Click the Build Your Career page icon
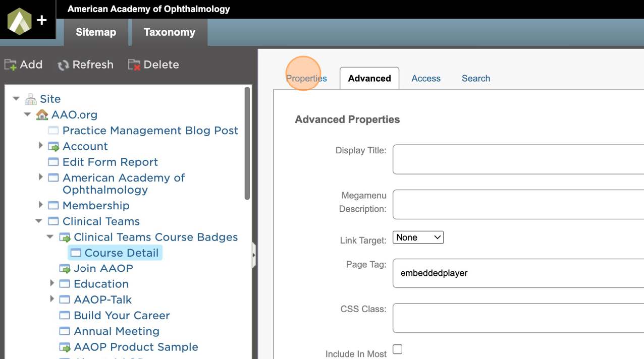This screenshot has width=644, height=359. coord(65,315)
